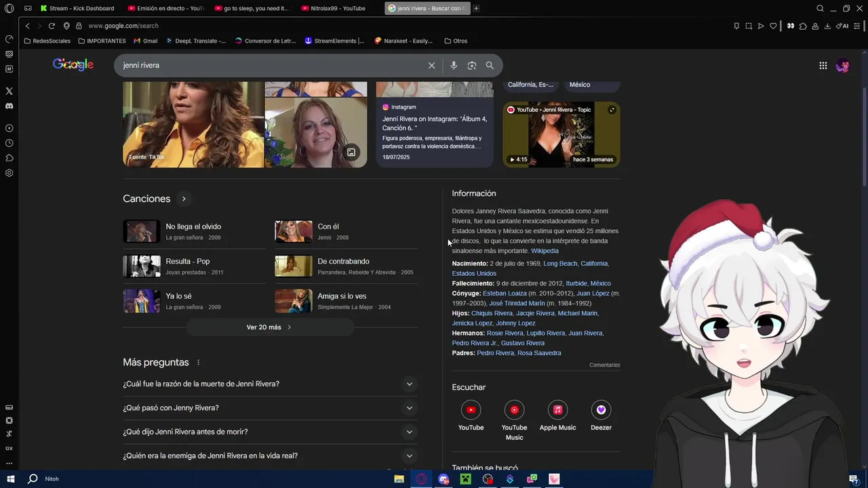The height and width of the screenshot is (488, 868).
Task: Open Minecraft from the taskbar
Action: (465, 479)
